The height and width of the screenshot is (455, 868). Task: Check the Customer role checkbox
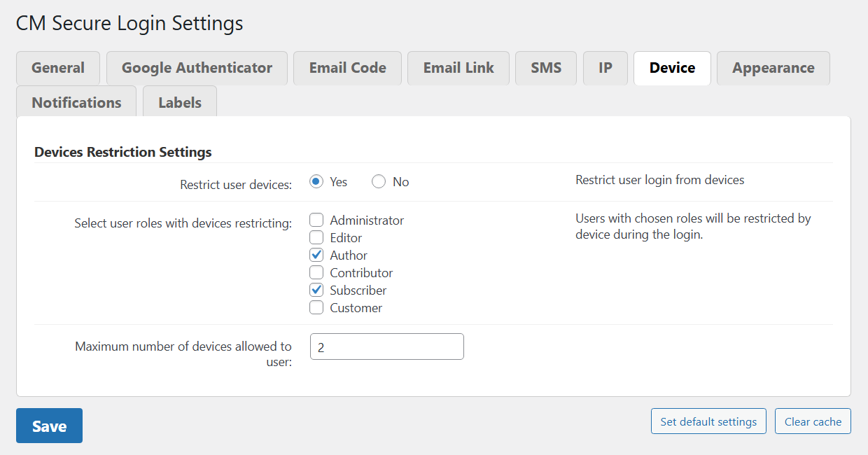316,307
